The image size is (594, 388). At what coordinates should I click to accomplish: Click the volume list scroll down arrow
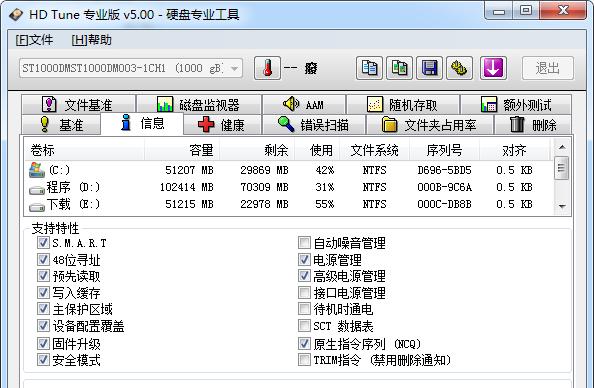pos(562,207)
